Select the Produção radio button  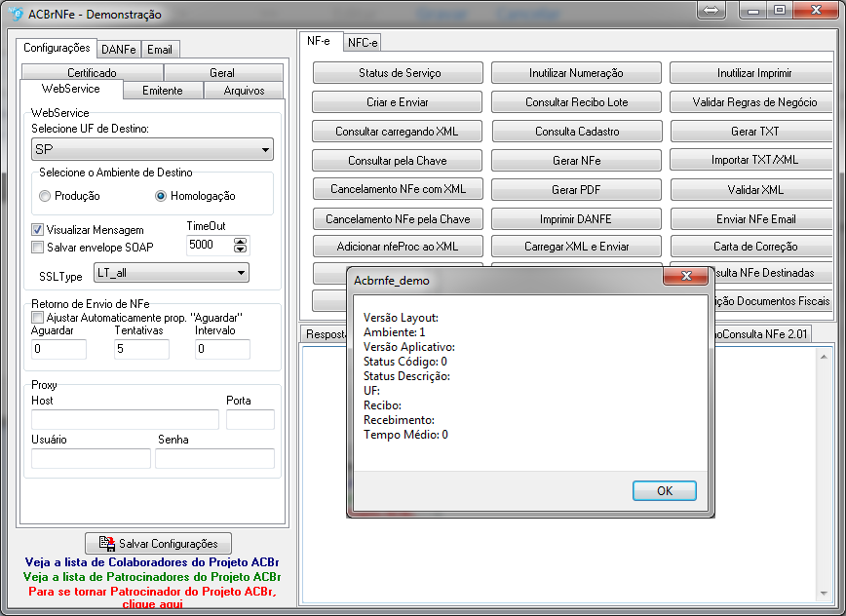[x=45, y=196]
